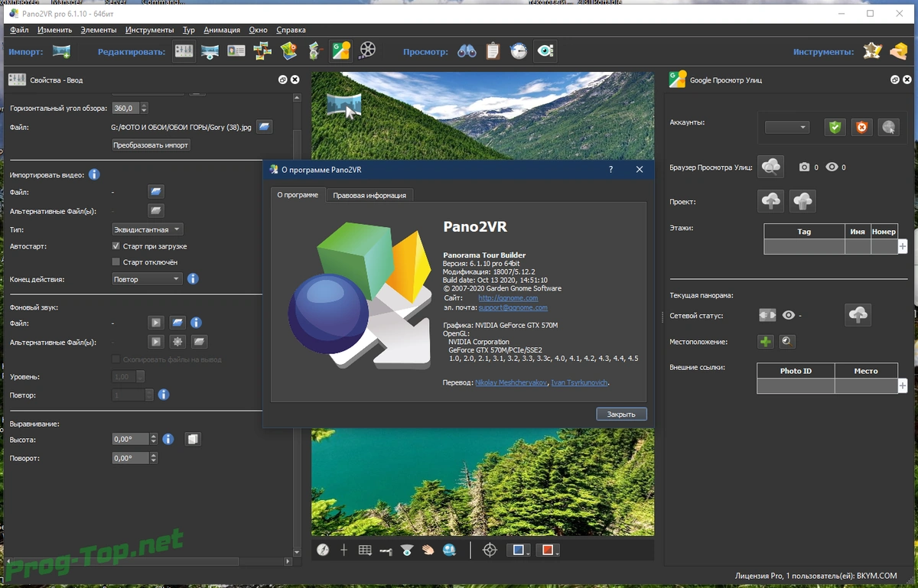Click the Import panorama icon
The width and height of the screenshot is (918, 588).
61,51
